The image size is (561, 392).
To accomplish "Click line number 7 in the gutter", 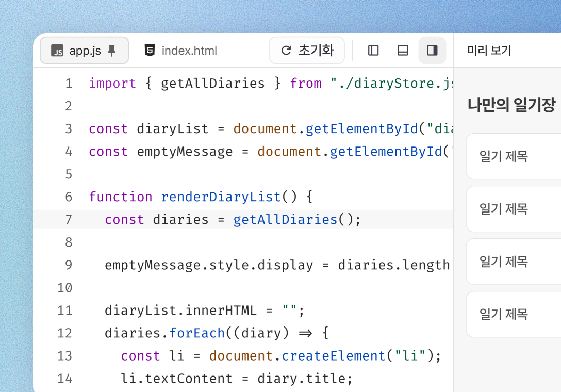I will [69, 220].
